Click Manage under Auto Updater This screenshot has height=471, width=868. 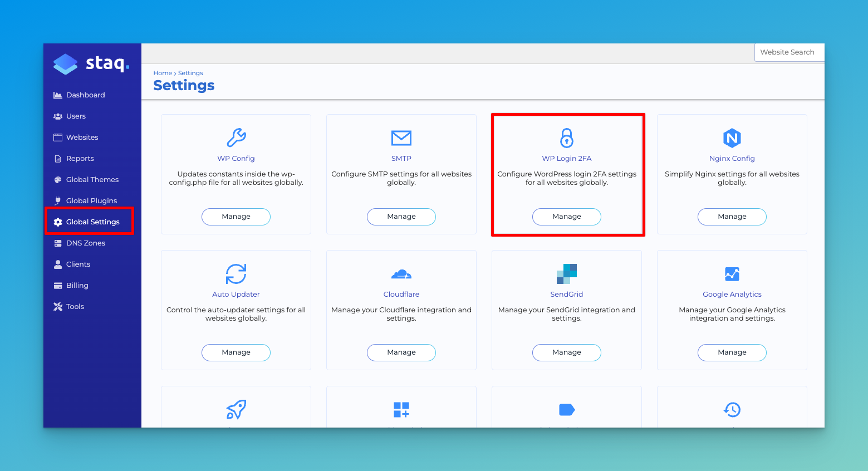tap(236, 352)
